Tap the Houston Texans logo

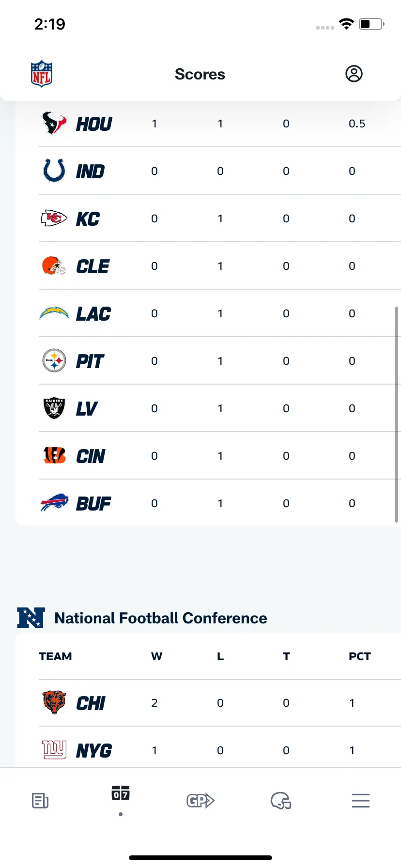(x=54, y=123)
